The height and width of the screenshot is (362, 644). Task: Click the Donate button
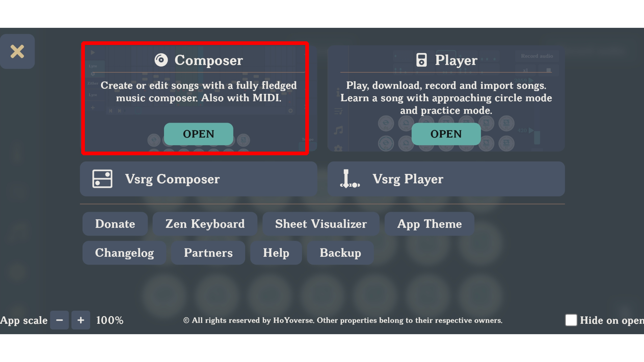coord(115,224)
